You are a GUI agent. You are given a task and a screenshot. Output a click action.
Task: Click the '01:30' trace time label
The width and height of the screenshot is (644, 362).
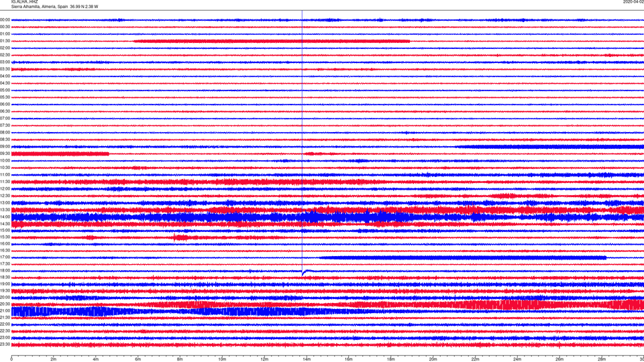point(5,41)
